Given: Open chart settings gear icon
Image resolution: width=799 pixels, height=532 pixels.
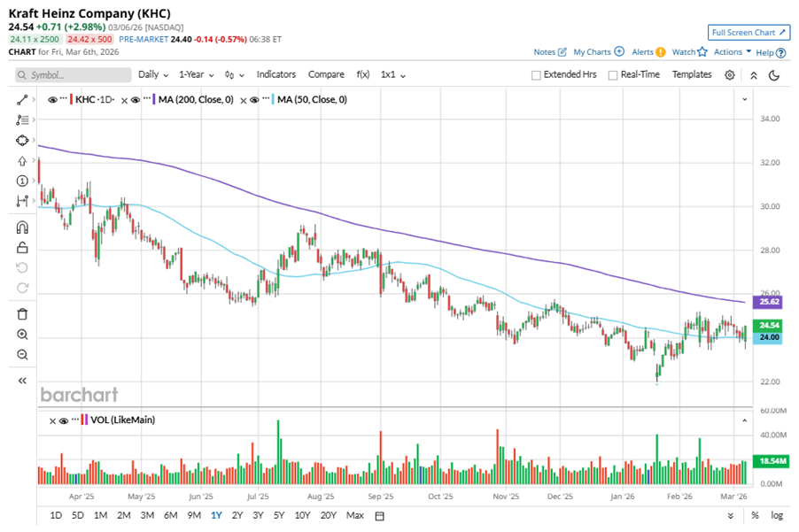Looking at the screenshot, I should 730,75.
